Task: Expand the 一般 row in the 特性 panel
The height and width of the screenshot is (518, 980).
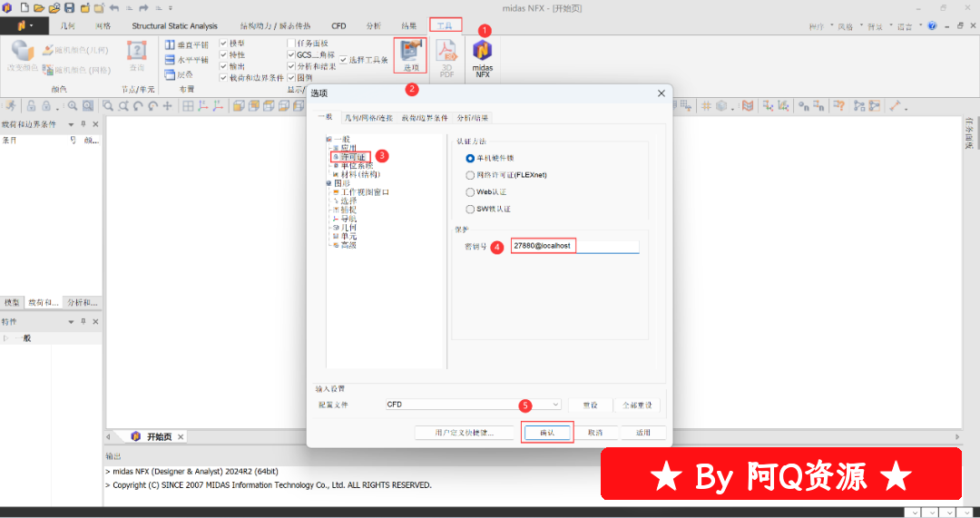Action: click(5, 338)
